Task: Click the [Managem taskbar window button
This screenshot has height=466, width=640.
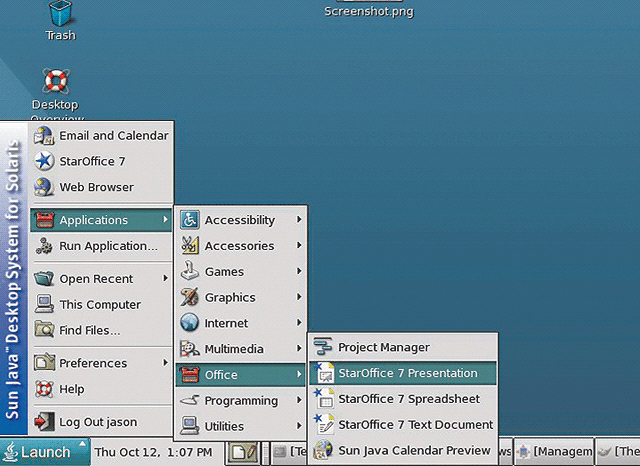Action: point(553,451)
